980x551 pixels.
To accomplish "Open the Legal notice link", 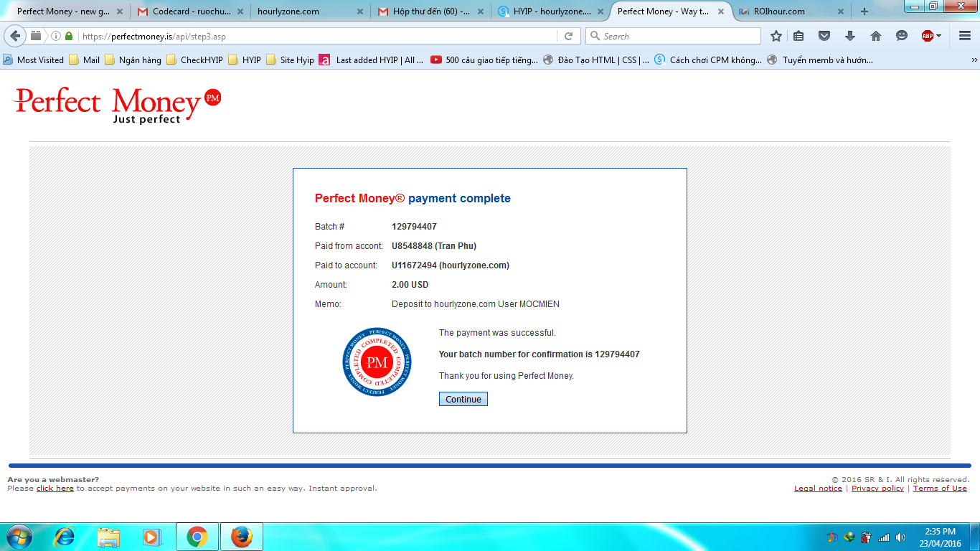I will [818, 489].
